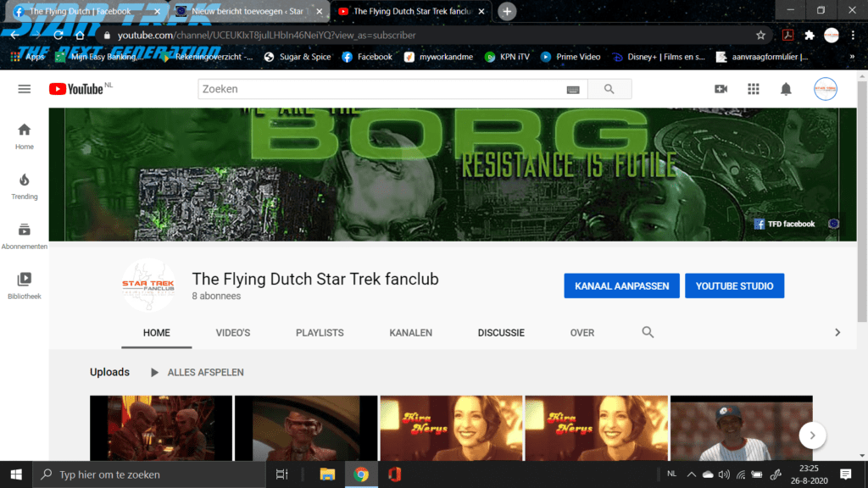The image size is (868, 488).
Task: Open YOUTUBE STUDIO
Action: (x=735, y=286)
